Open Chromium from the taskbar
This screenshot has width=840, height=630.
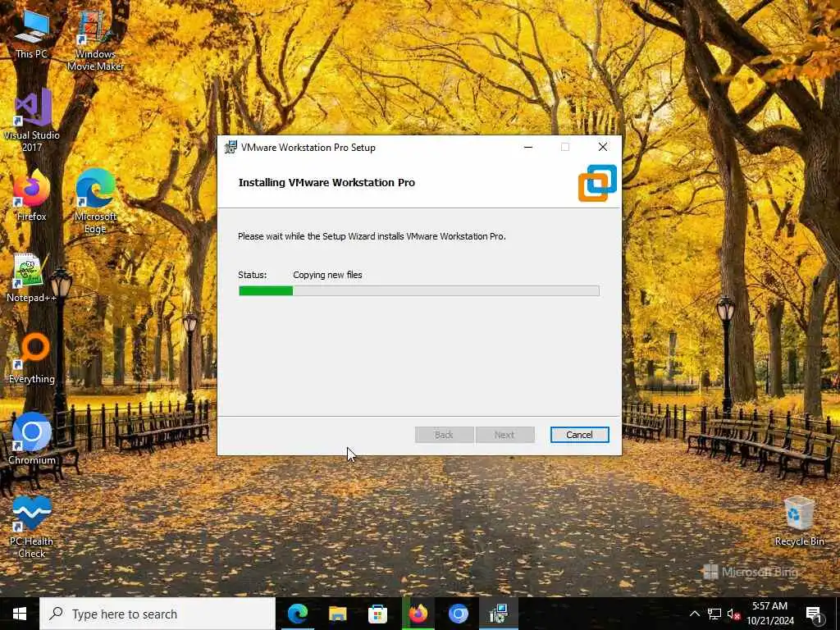coord(459,614)
